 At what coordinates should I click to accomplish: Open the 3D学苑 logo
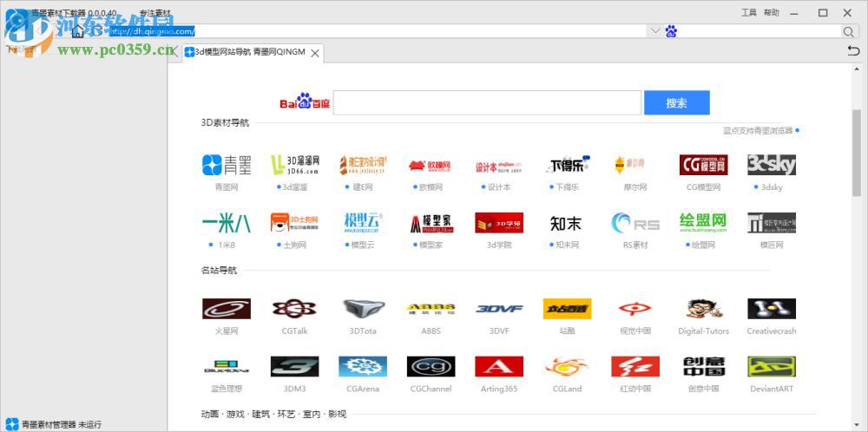pyautogui.click(x=499, y=222)
